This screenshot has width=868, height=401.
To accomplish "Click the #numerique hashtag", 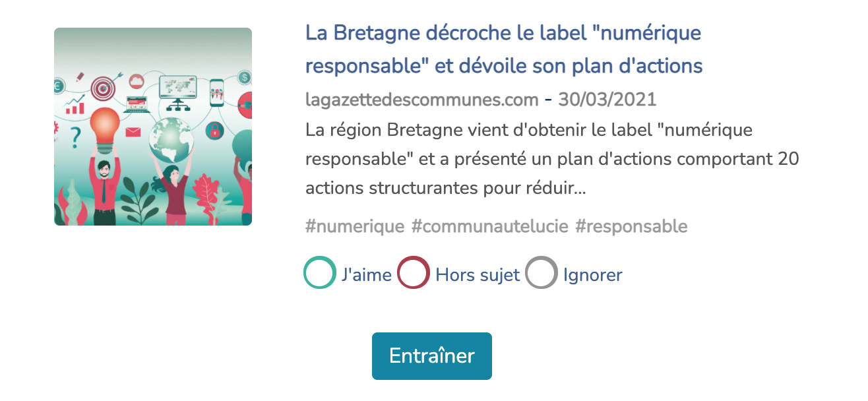I will [355, 226].
